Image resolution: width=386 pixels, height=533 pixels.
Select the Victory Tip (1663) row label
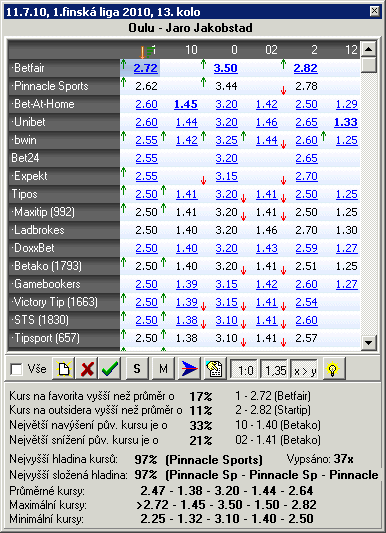pyautogui.click(x=64, y=302)
